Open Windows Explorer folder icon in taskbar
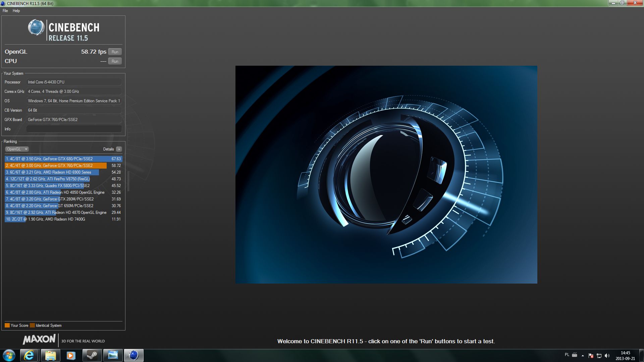This screenshot has width=644, height=362. (50, 355)
